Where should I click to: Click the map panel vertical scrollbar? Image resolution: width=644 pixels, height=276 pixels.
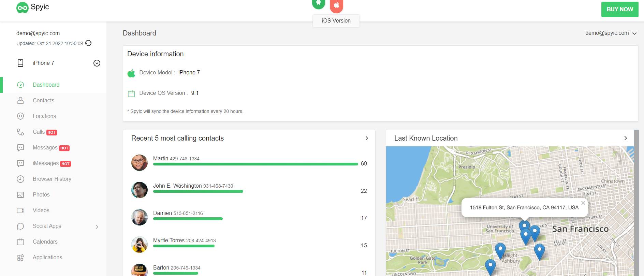click(x=636, y=203)
